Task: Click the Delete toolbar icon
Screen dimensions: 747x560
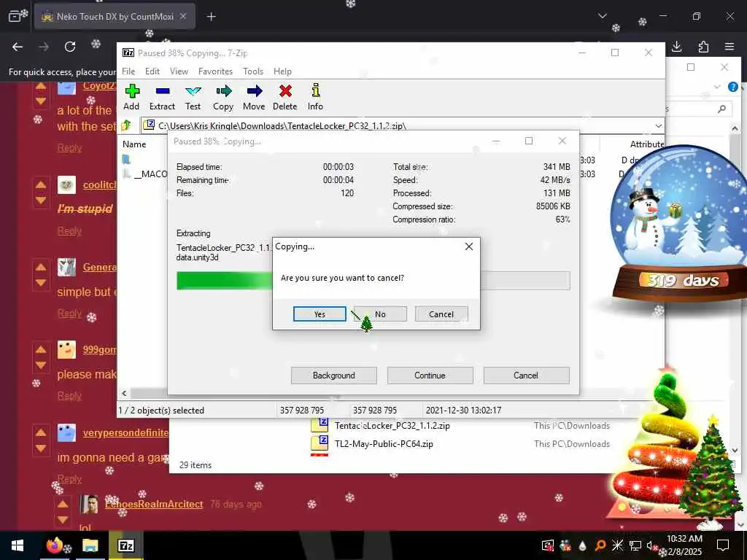Action: click(x=285, y=97)
